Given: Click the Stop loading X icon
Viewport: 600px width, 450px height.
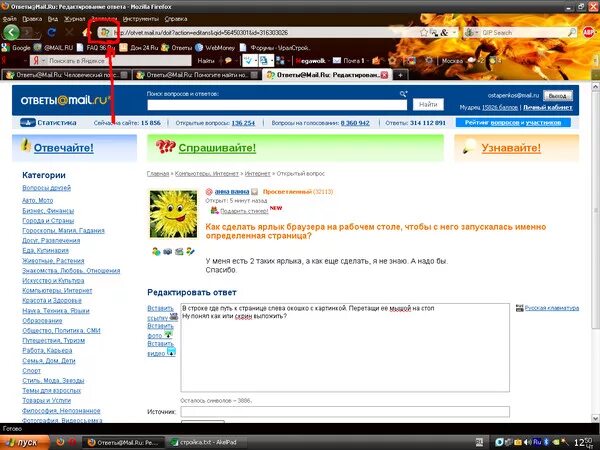Looking at the screenshot, I should point(69,33).
